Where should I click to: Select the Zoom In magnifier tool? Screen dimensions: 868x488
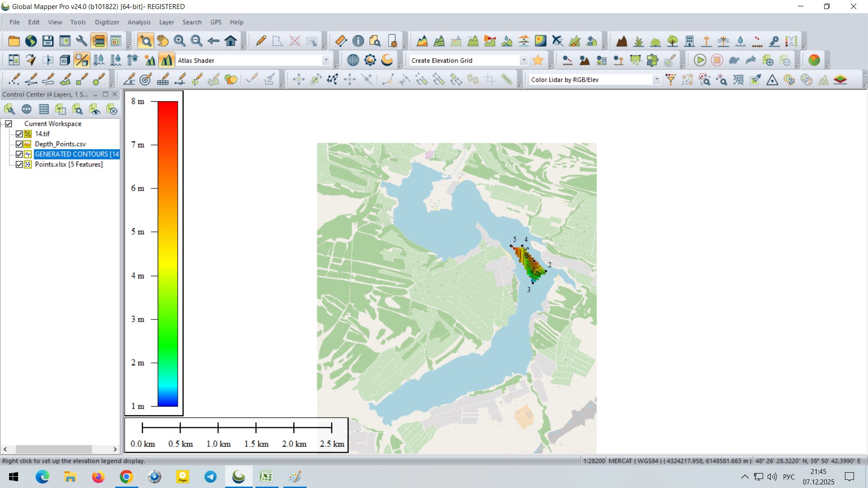[x=179, y=41]
